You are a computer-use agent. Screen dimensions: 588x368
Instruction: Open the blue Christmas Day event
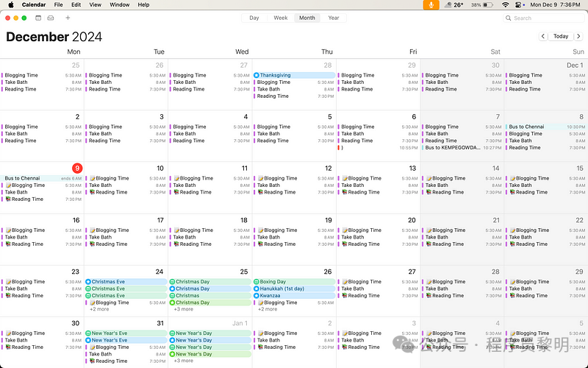(210, 289)
